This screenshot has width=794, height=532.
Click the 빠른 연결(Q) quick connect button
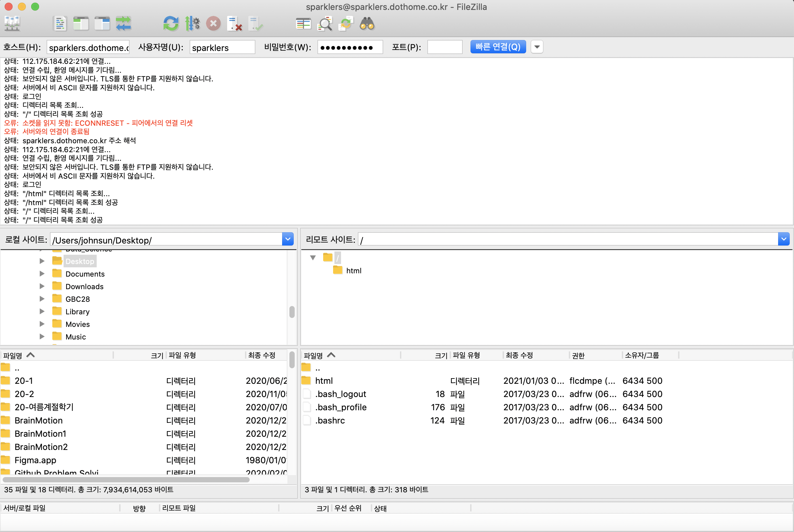(x=498, y=47)
